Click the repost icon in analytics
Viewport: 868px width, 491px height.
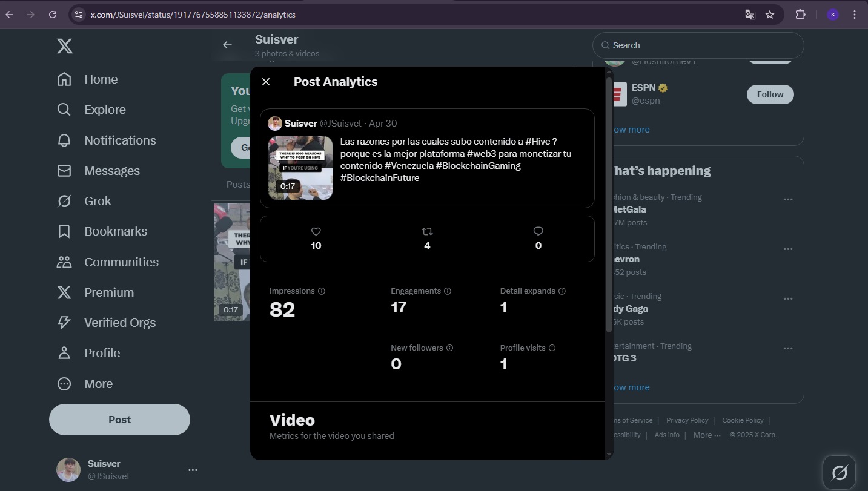427,231
